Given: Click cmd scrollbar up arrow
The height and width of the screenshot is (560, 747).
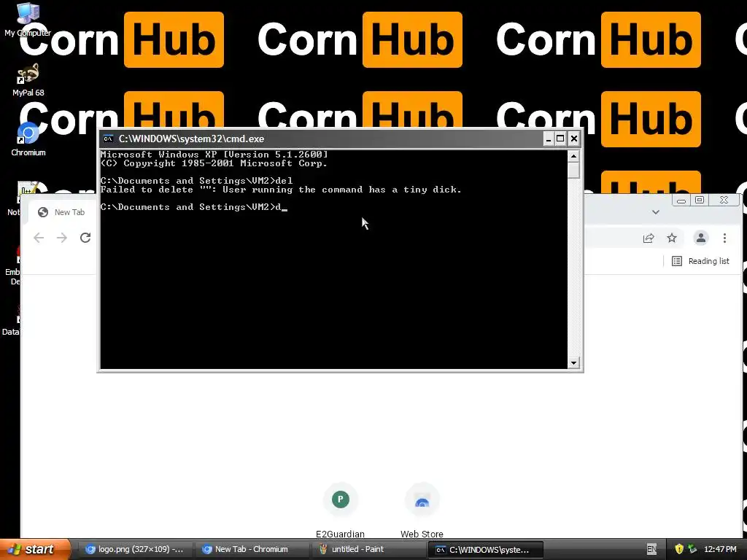Looking at the screenshot, I should pyautogui.click(x=573, y=156).
